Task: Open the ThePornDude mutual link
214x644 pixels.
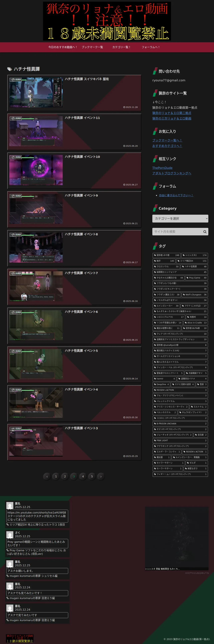Action: [x=162, y=168]
